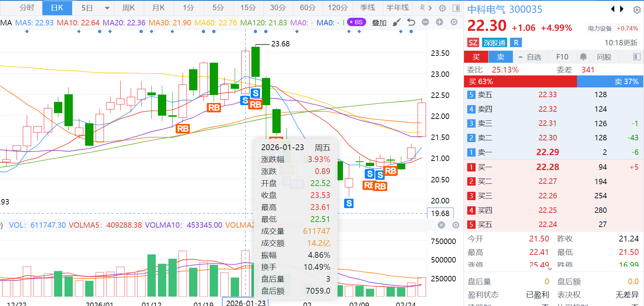Select the 60分 period tab
The width and height of the screenshot is (644, 306).
[308, 8]
